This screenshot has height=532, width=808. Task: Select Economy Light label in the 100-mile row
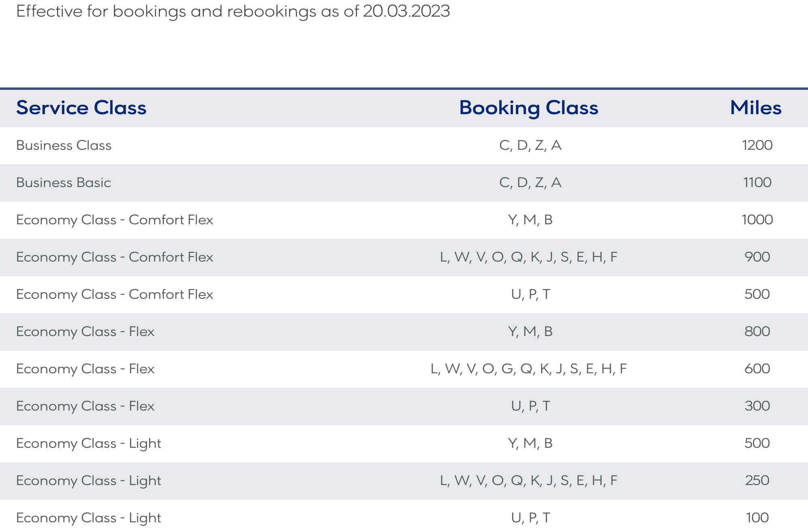[x=88, y=518]
